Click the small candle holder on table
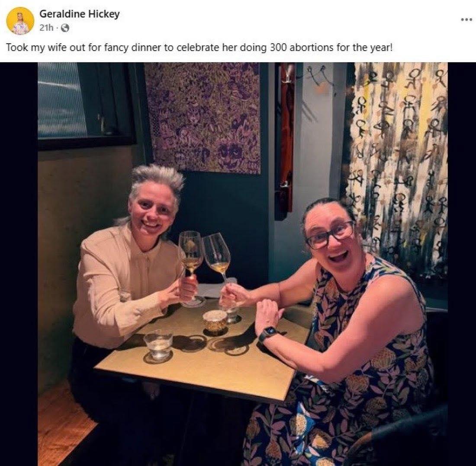Screen dimensions: 476x466 click(x=215, y=322)
